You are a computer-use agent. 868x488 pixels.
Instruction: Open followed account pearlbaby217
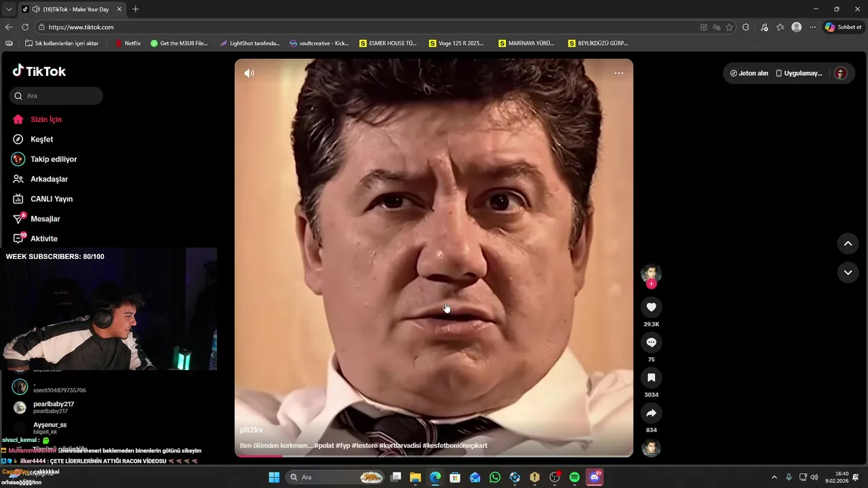tap(43, 407)
